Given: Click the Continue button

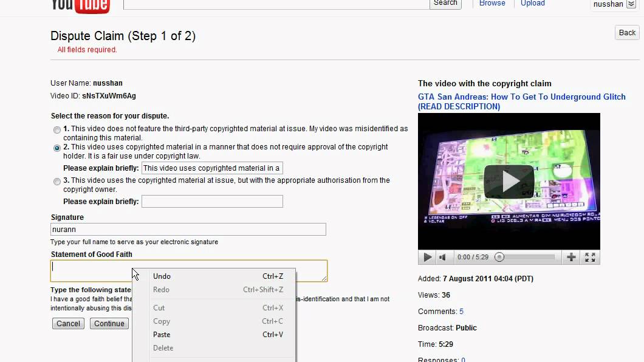Looking at the screenshot, I should 109,323.
